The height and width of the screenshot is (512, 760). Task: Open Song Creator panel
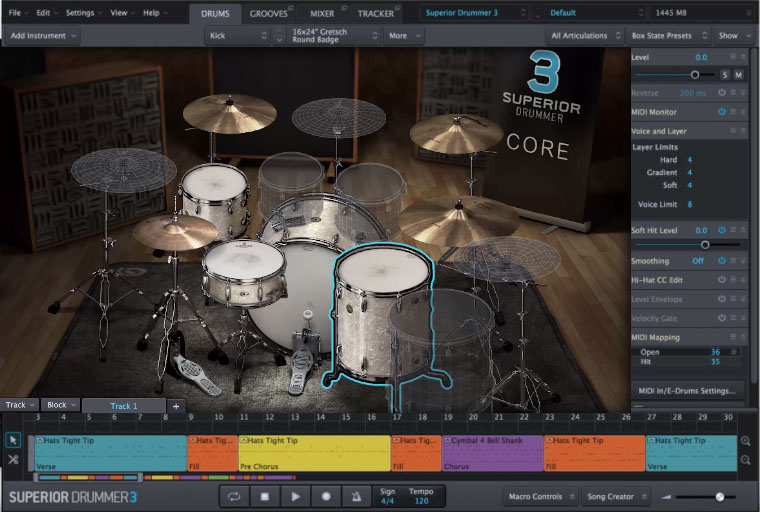click(616, 496)
